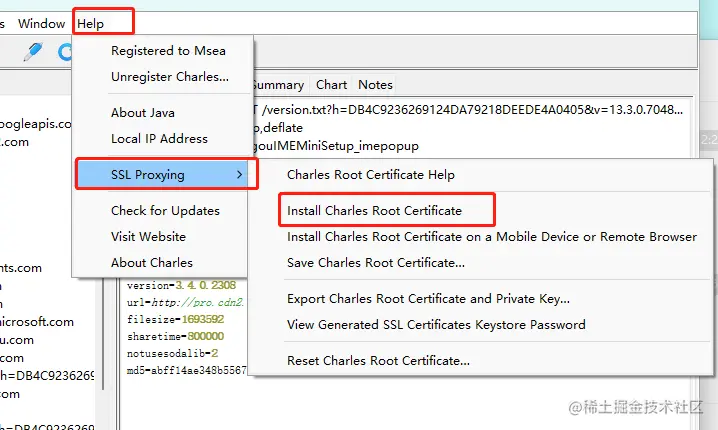Choose Unregister Charles... menu item
The width and height of the screenshot is (718, 430).
click(170, 76)
